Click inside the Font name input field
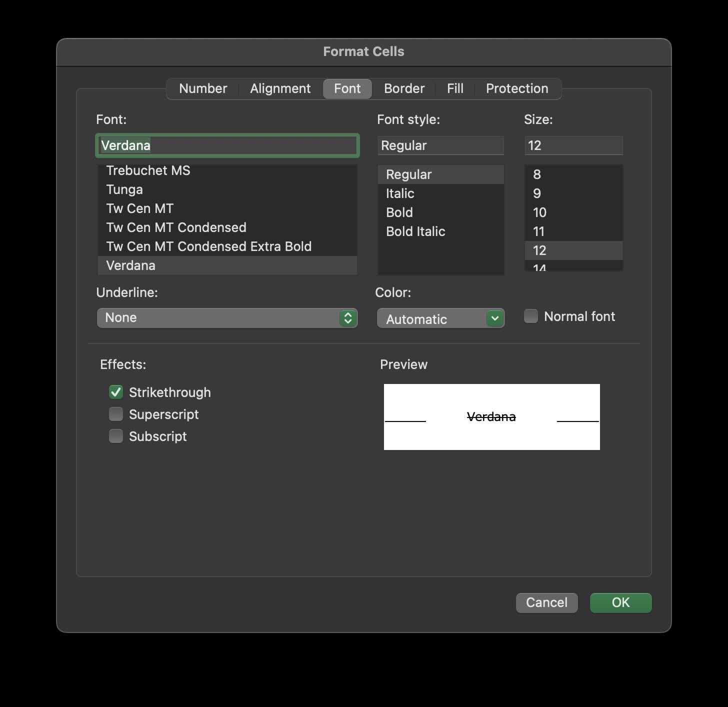This screenshot has height=707, width=728. click(227, 145)
